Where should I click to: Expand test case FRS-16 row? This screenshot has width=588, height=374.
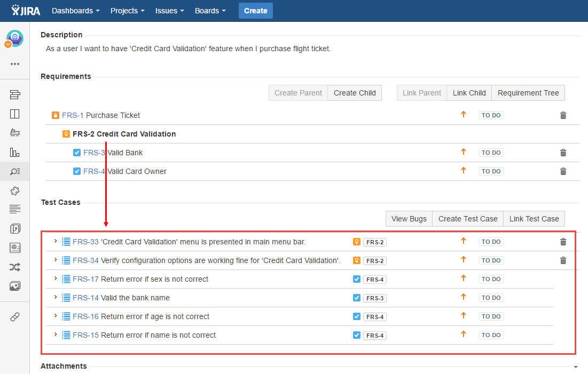click(x=56, y=316)
